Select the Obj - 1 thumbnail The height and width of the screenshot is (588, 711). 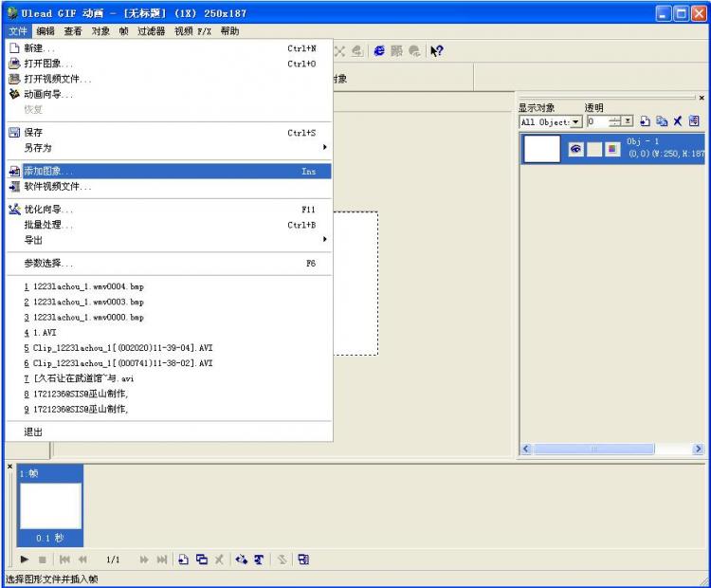pyautogui.click(x=542, y=149)
